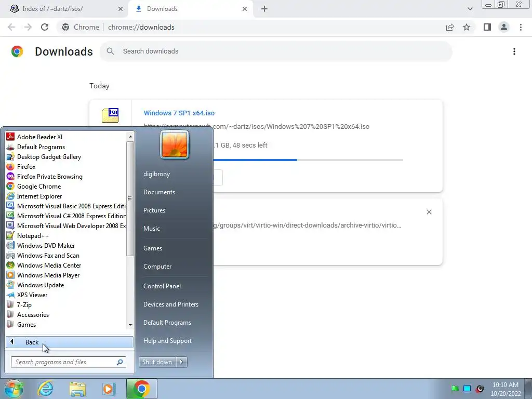Open Desktop Gadget Gallery icon

pyautogui.click(x=10, y=156)
